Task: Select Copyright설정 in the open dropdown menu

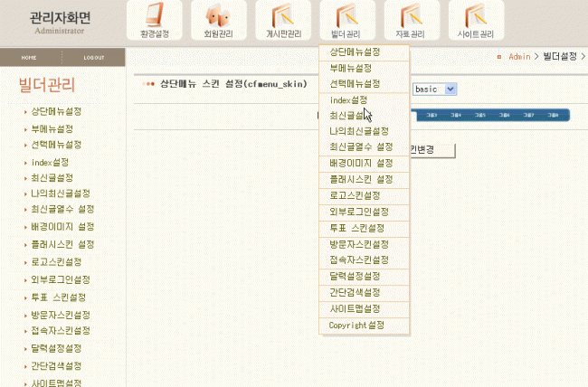Action: (356, 324)
